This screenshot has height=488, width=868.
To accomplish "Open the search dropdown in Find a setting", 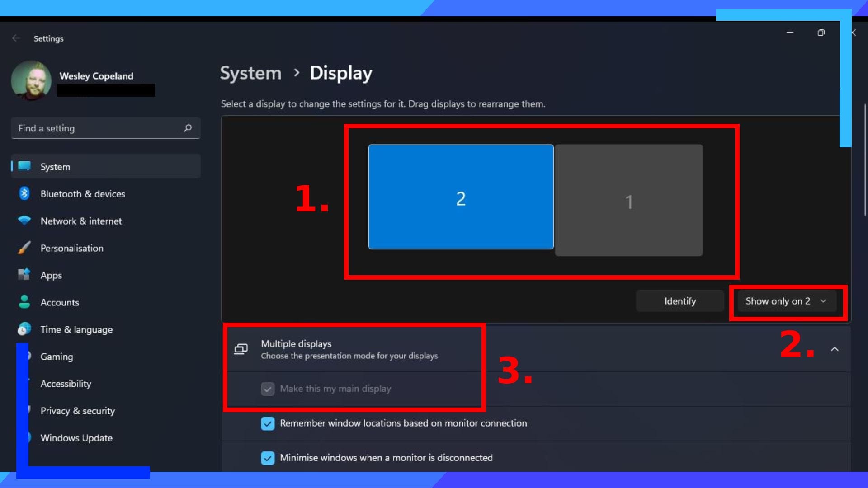I will point(188,128).
